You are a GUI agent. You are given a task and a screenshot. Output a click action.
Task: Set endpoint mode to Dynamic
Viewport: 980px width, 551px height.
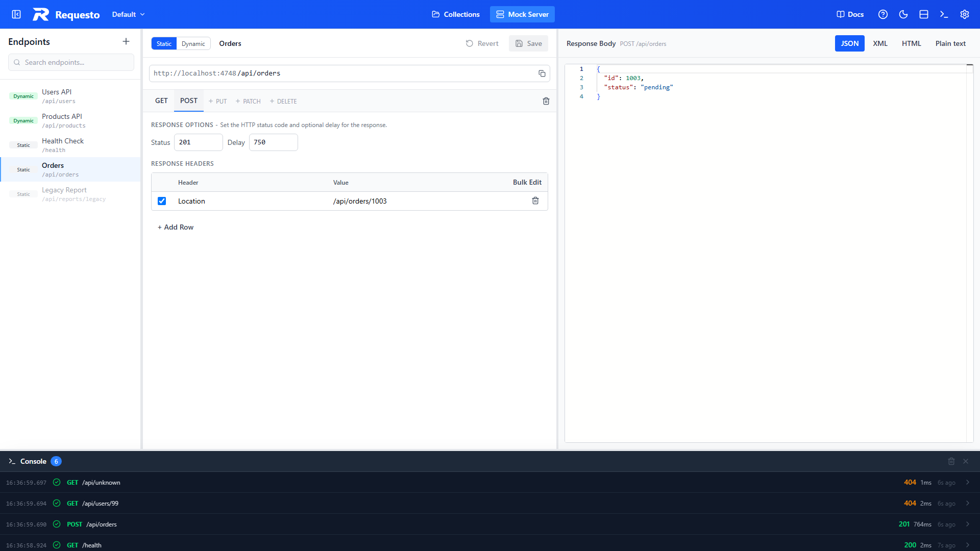coord(193,43)
